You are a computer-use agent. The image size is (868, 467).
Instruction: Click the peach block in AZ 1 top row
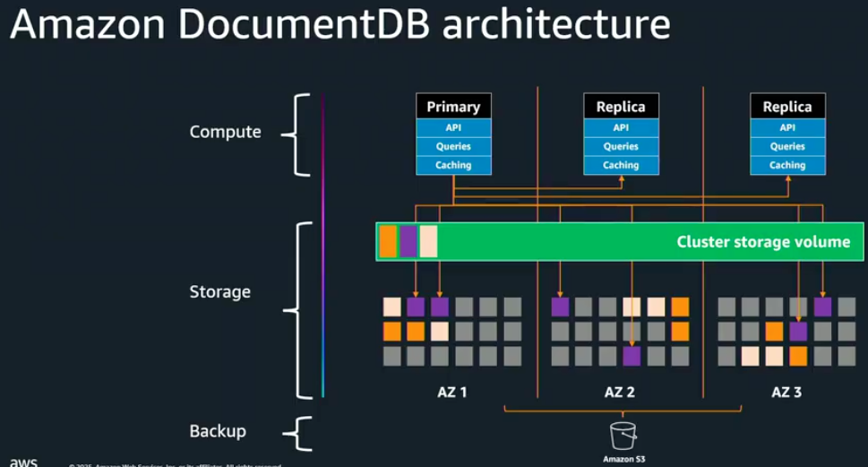(x=392, y=307)
